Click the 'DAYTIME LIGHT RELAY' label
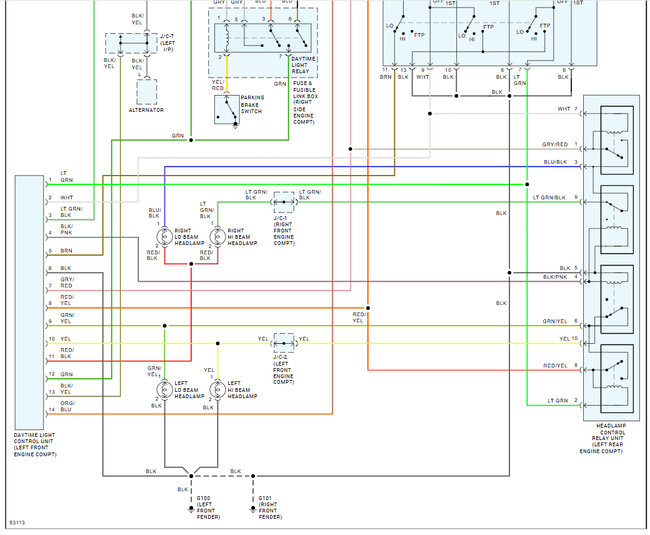Image resolution: width=650 pixels, height=535 pixels. 303,65
